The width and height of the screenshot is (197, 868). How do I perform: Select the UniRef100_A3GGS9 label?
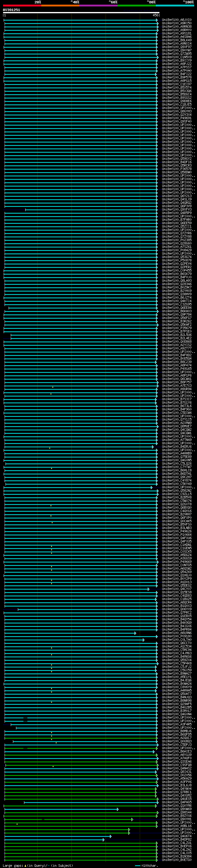point(177,558)
